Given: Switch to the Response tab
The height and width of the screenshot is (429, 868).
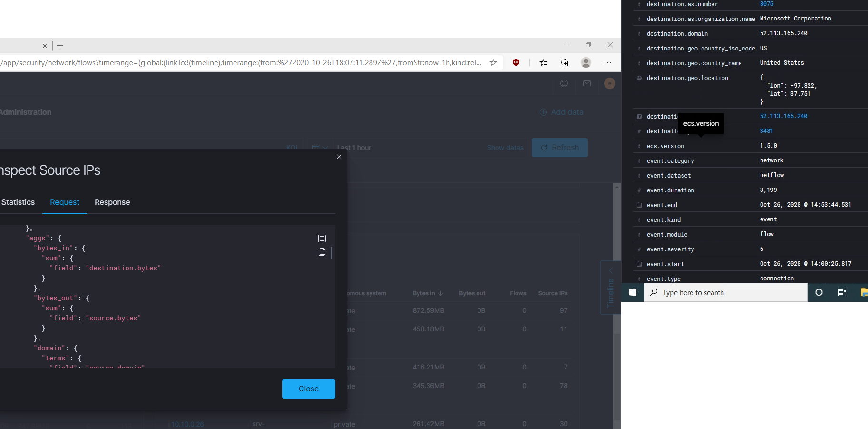Looking at the screenshot, I should 112,202.
